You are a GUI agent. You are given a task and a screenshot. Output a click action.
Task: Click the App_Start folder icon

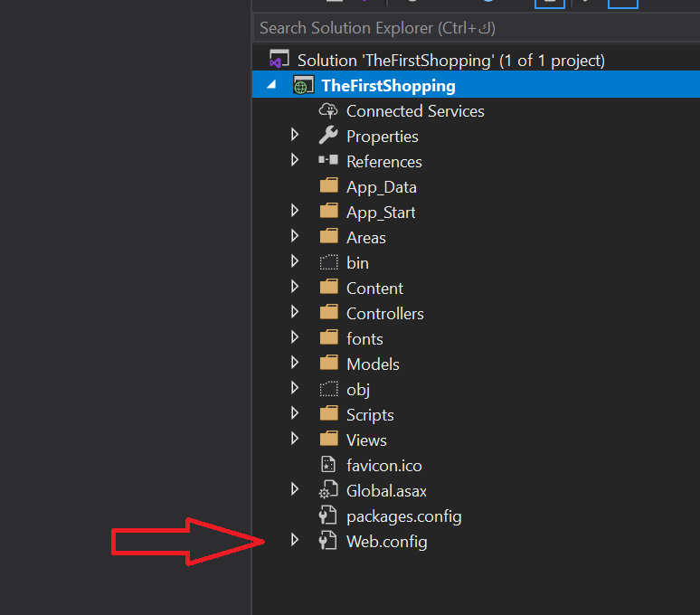pos(329,211)
